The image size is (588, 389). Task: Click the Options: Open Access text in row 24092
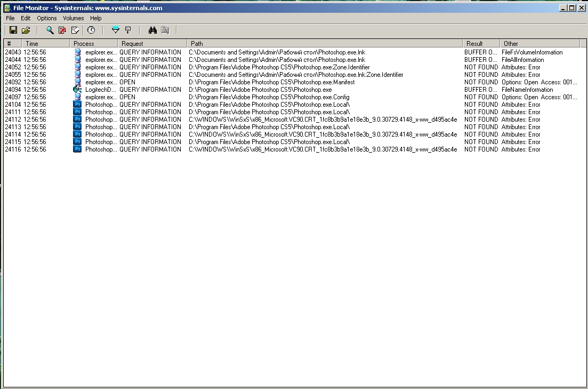(x=539, y=82)
